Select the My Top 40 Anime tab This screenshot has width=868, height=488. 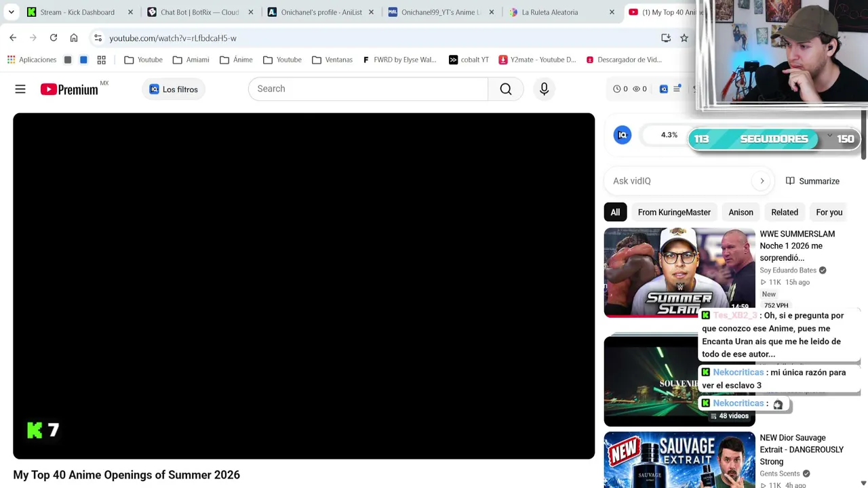(665, 12)
